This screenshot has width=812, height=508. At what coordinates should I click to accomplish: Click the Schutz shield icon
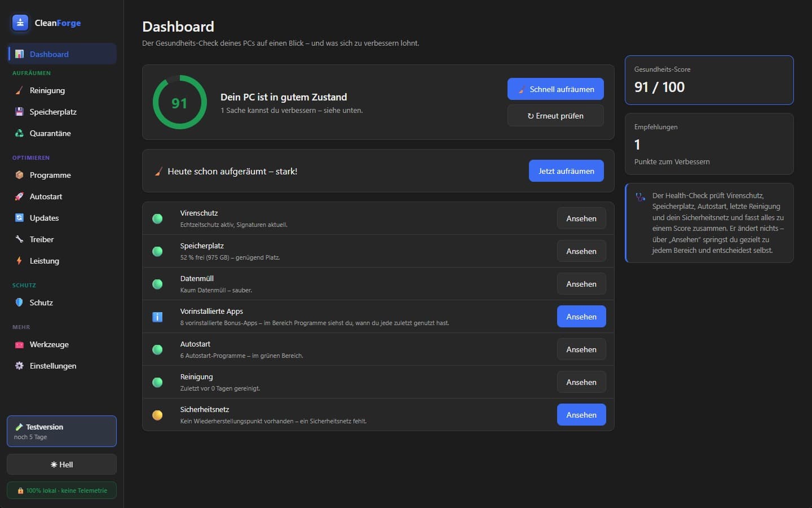19,303
